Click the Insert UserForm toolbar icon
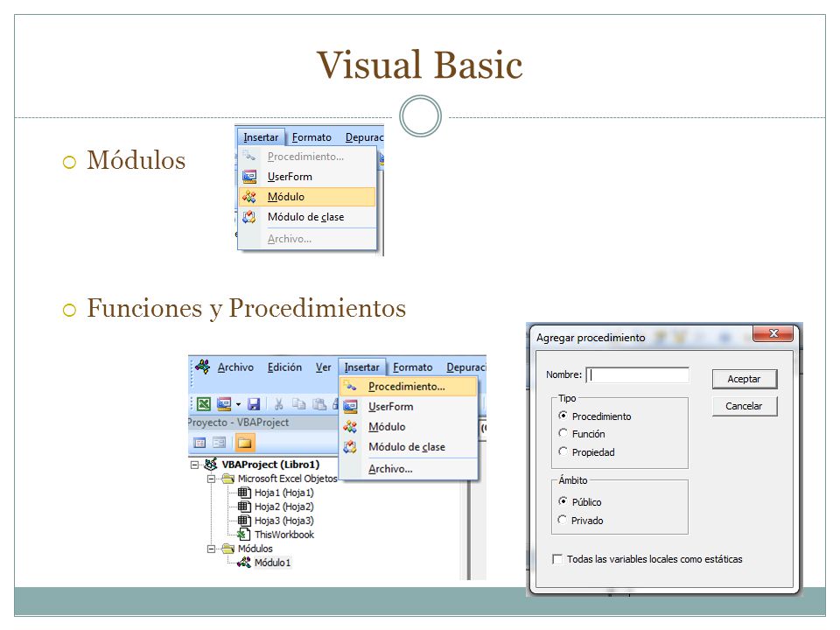 pos(224,404)
